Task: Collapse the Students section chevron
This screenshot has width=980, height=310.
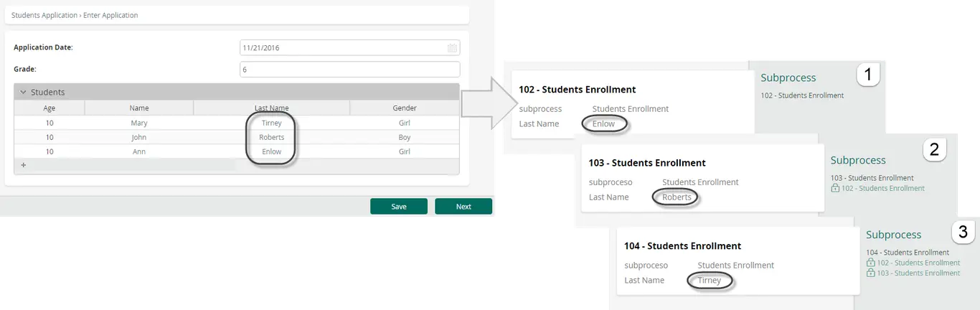Action: pyautogui.click(x=23, y=92)
